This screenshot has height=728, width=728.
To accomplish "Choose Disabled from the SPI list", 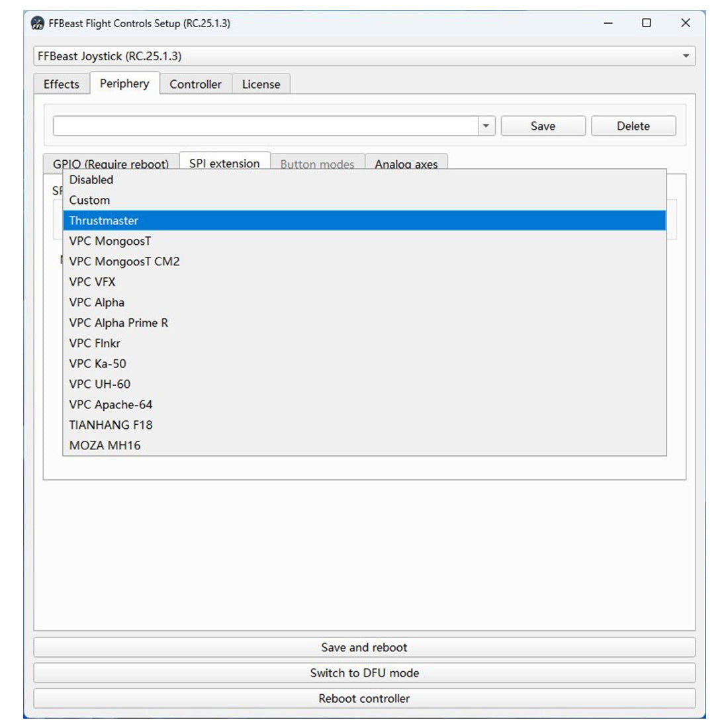I will click(x=91, y=179).
